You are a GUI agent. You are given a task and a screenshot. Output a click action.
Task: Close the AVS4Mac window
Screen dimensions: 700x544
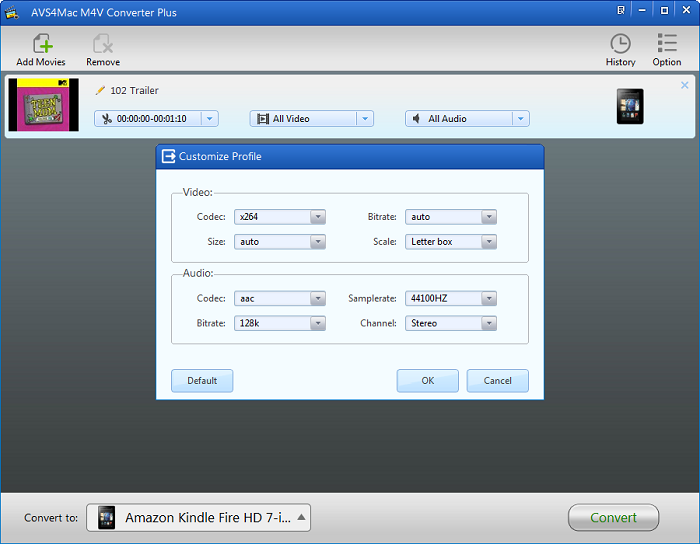coord(687,10)
